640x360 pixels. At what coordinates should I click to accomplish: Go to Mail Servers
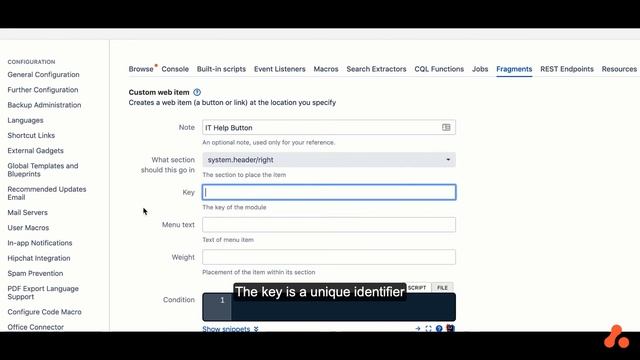[x=27, y=213]
